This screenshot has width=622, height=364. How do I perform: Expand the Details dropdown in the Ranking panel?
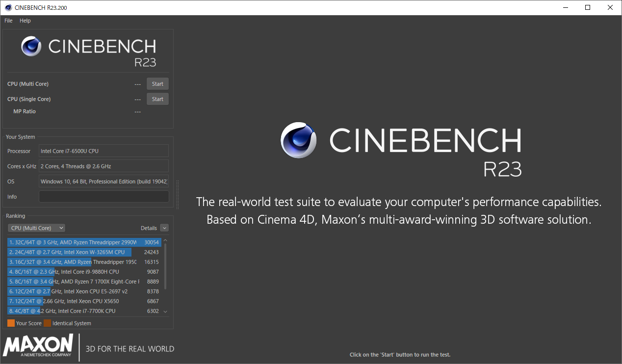[x=164, y=228]
